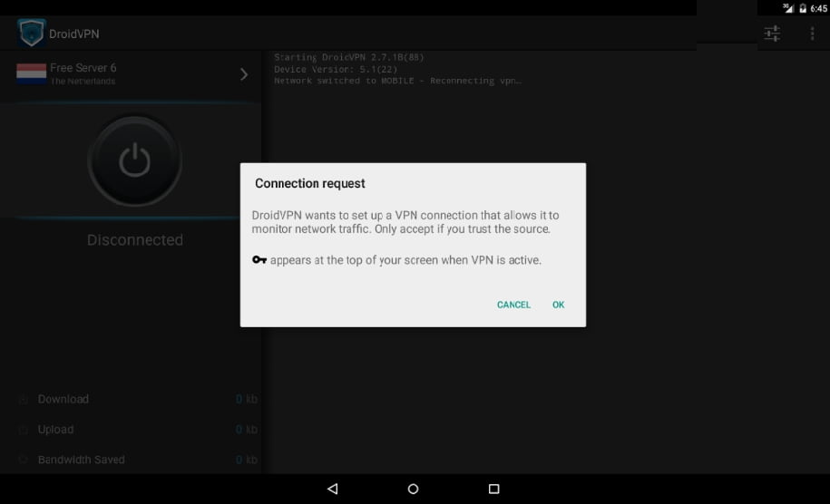Tap the Download icon in stats
This screenshot has width=830, height=504.
click(23, 399)
